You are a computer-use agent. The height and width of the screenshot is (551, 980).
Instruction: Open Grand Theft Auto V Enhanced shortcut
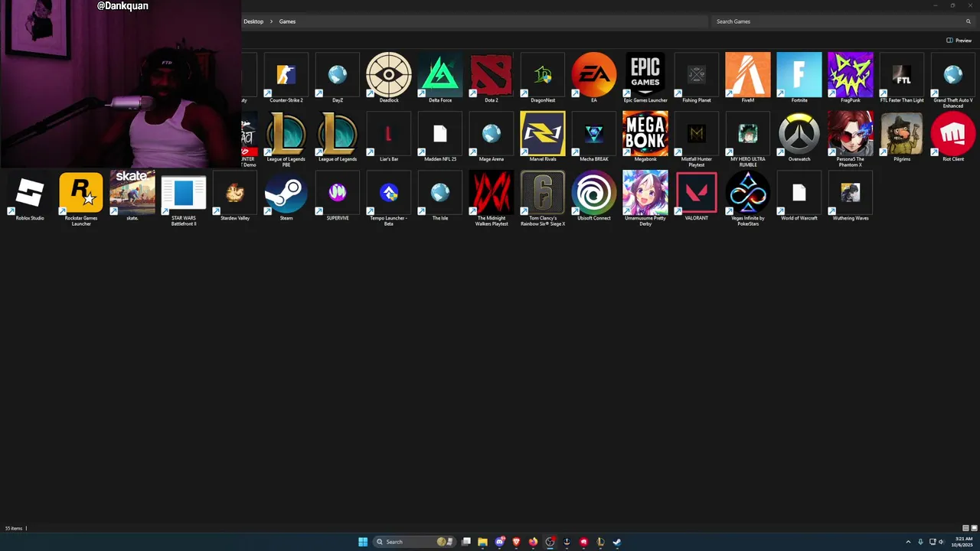pos(953,80)
